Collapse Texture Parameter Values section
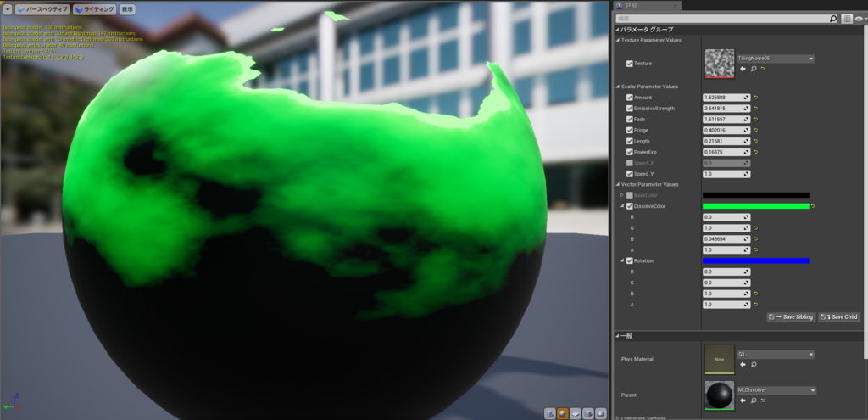This screenshot has width=868, height=420. (x=618, y=41)
